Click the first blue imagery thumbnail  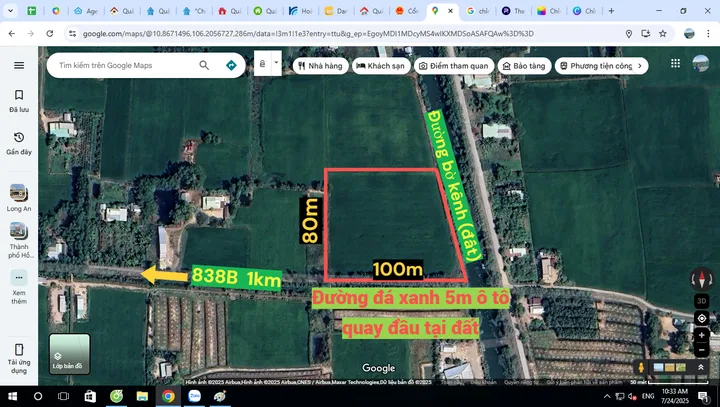pyautogui.click(x=658, y=367)
